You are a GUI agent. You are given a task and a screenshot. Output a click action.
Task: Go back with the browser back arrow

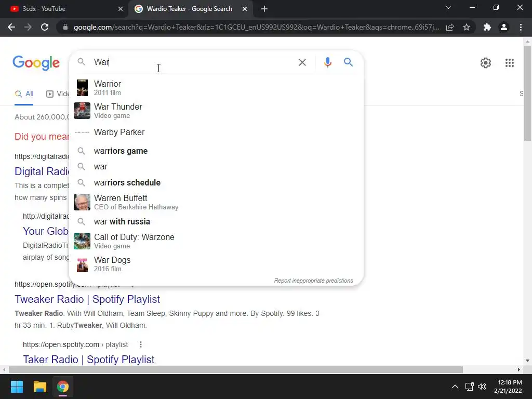point(11,27)
